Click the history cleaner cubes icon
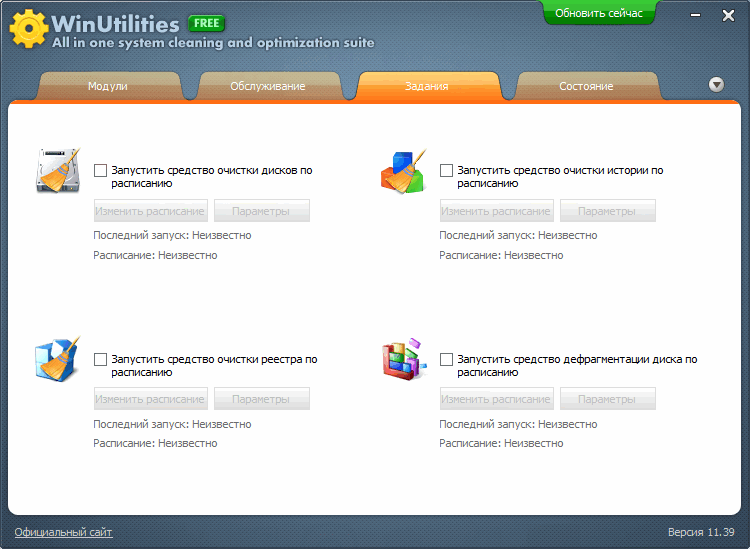This screenshot has height=549, width=750. pos(404,171)
